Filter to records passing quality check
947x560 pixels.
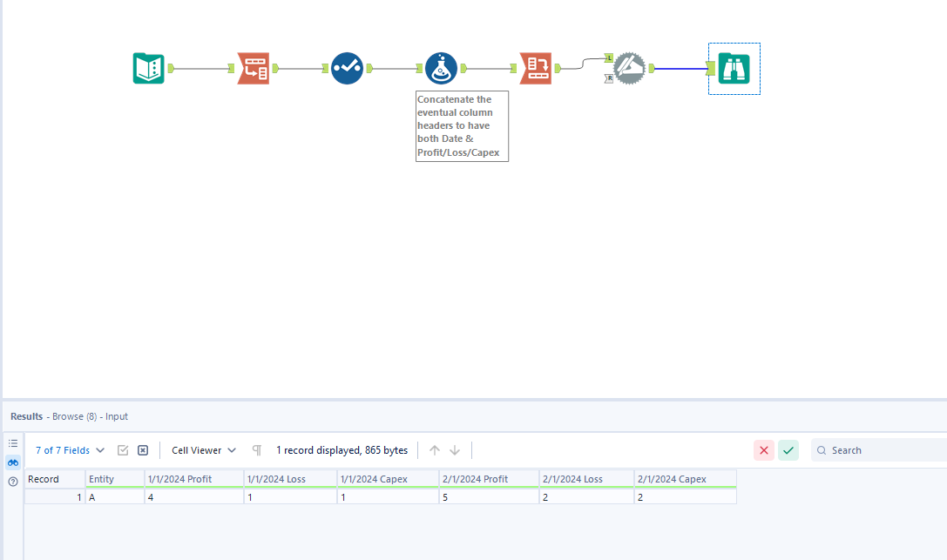point(788,449)
